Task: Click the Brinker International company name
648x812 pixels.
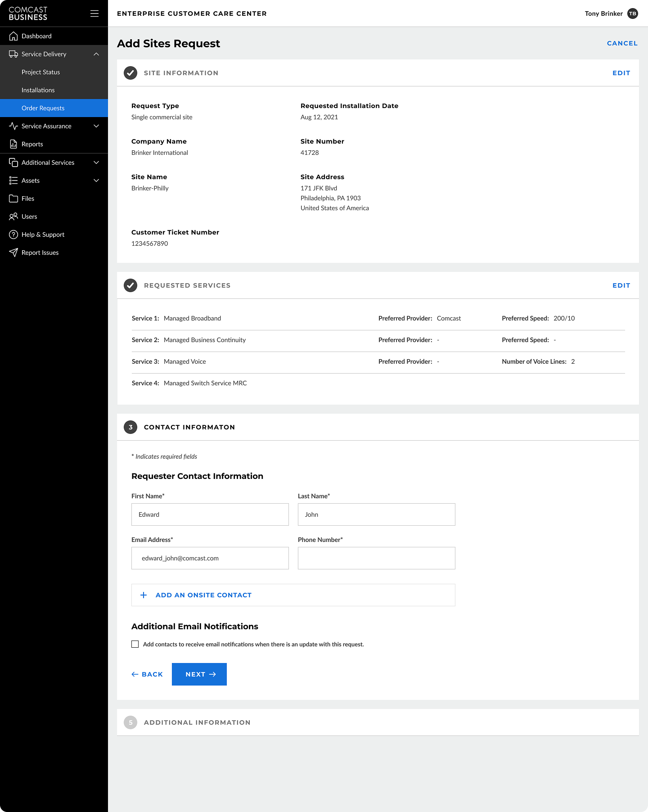Action: tap(160, 153)
